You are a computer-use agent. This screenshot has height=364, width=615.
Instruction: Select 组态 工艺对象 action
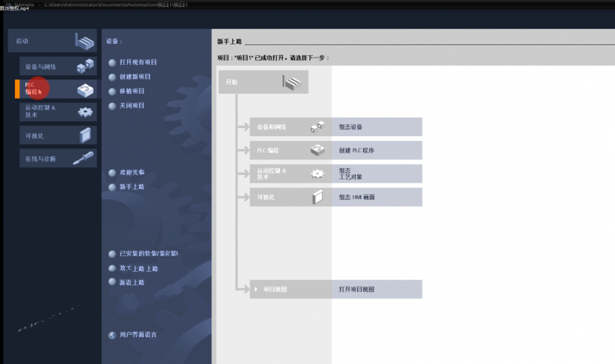click(376, 174)
